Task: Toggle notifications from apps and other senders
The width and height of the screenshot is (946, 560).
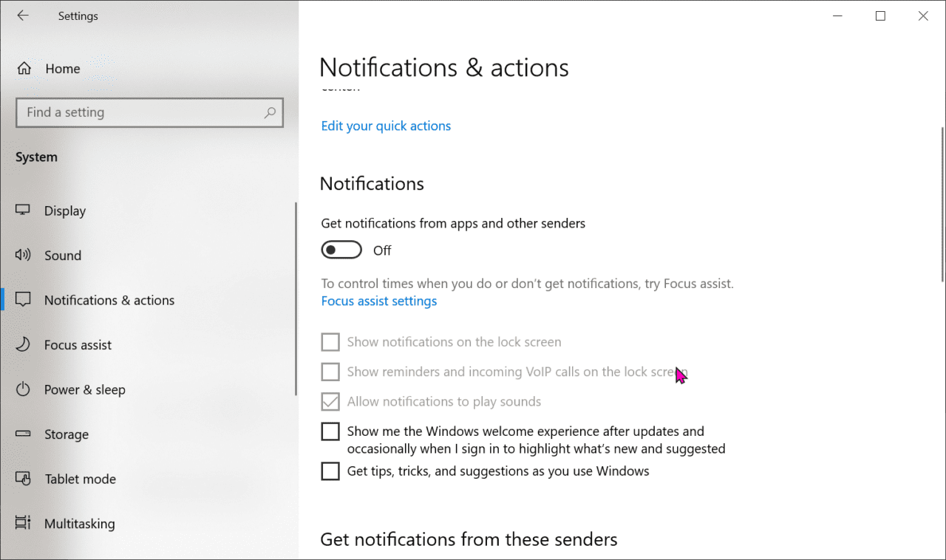Action: 341,250
